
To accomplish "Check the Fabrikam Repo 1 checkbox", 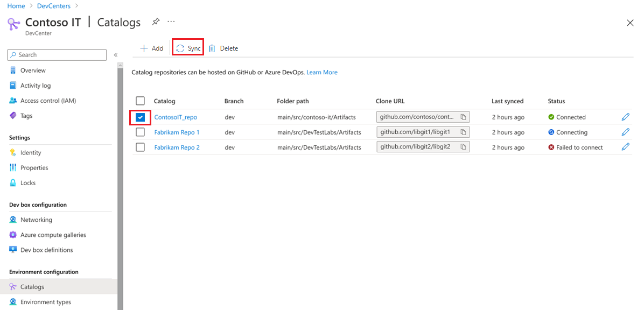I will (x=140, y=132).
